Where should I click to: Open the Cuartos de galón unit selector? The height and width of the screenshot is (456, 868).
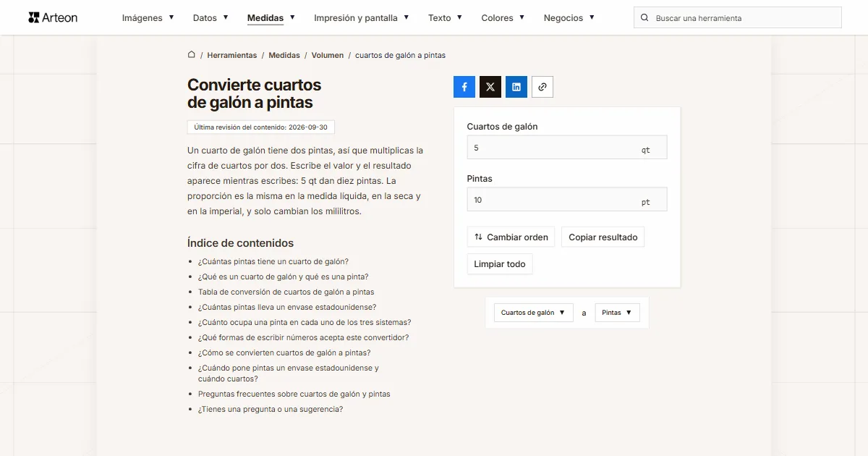pos(534,313)
